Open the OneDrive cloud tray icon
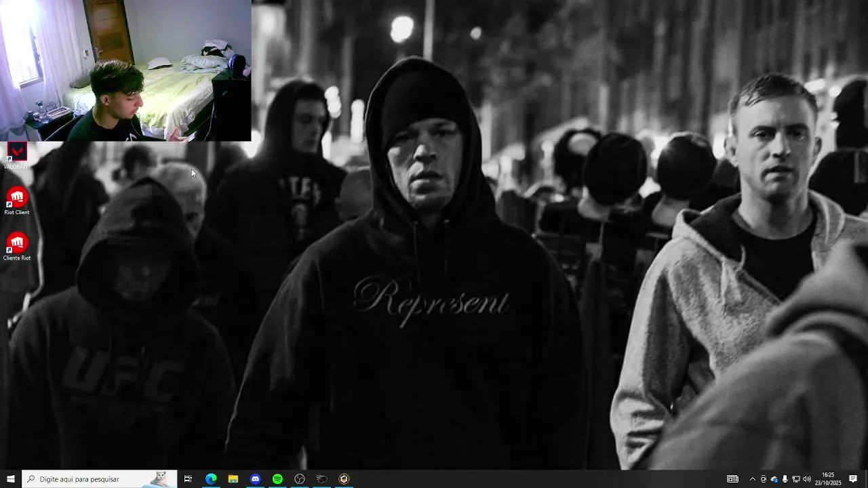 (774, 479)
